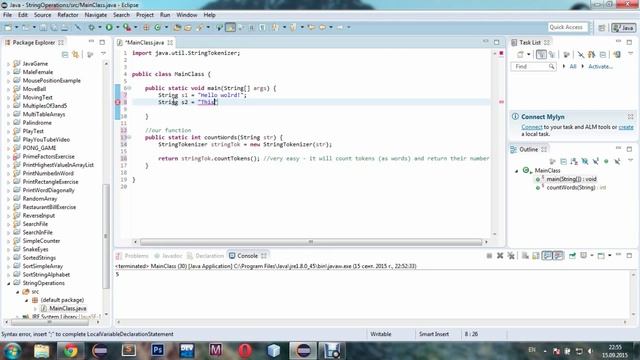Open Photoshop from the taskbar
This screenshot has width=640, height=360.
[158, 351]
